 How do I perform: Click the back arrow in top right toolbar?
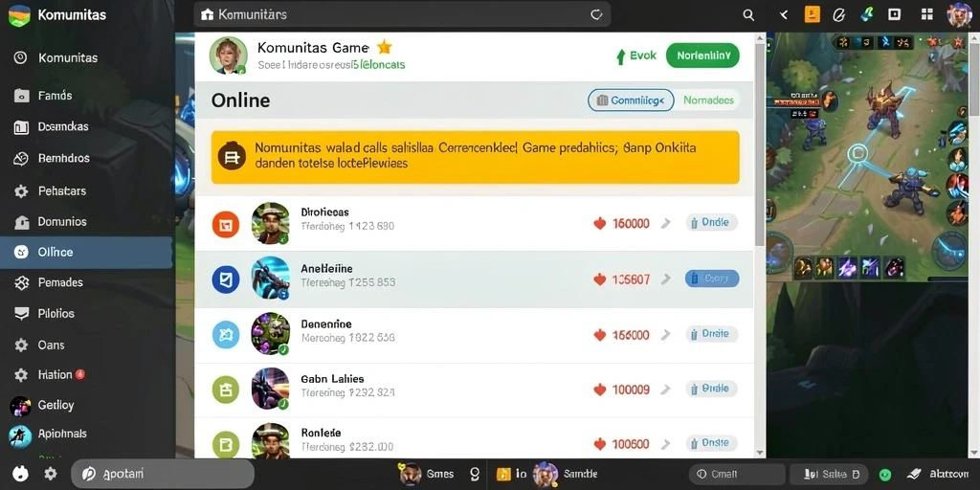pos(784,15)
